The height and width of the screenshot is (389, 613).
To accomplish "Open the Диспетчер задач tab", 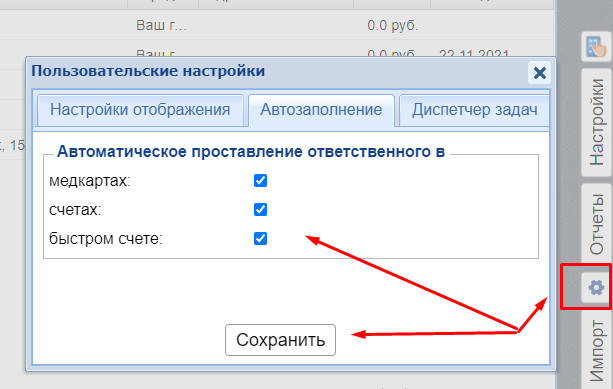I will click(474, 110).
